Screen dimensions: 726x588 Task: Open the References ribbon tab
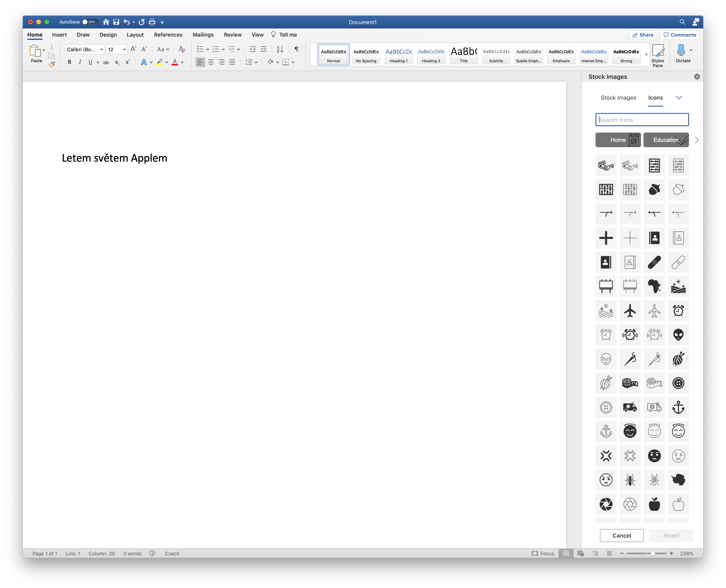click(168, 35)
